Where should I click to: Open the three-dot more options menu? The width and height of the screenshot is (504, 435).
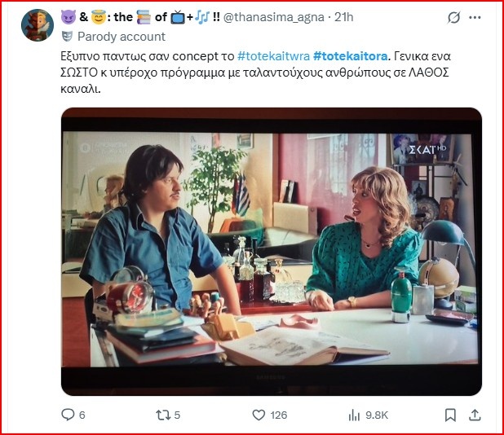[x=475, y=17]
